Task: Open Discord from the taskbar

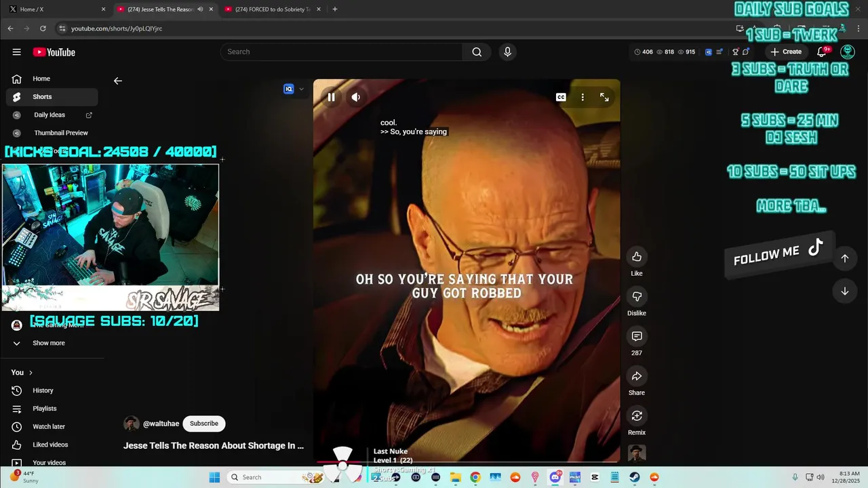Action: 555,477
